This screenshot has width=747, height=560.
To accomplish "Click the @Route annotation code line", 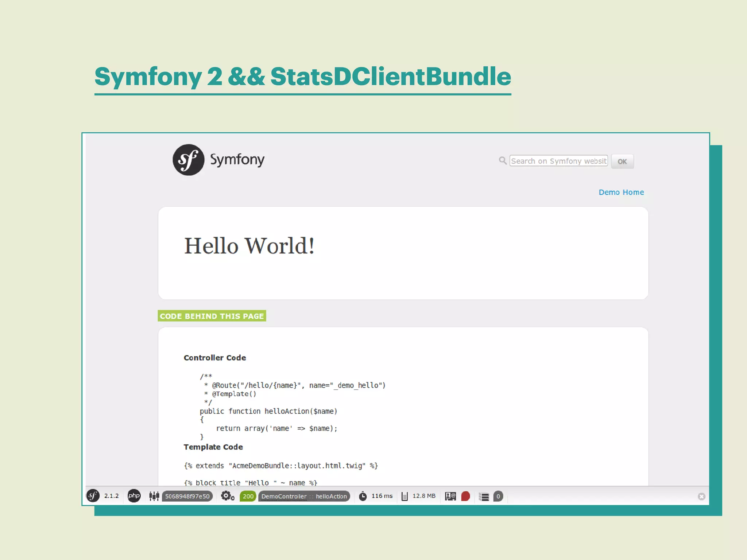I will click(295, 385).
